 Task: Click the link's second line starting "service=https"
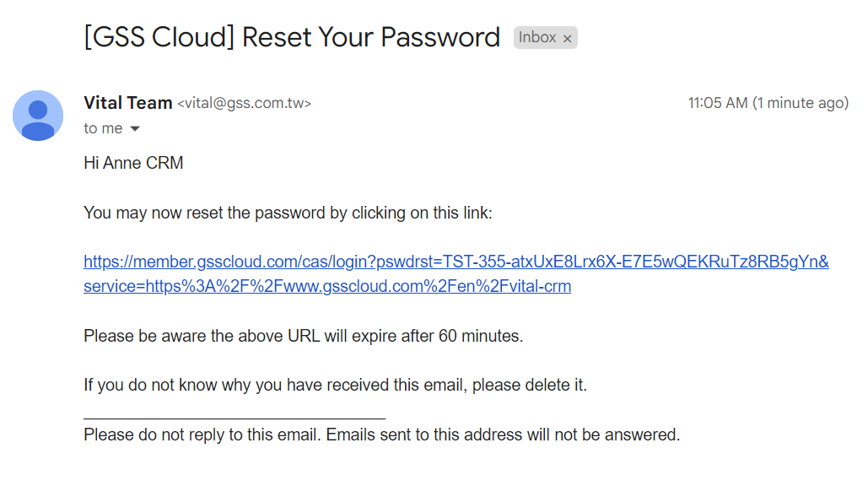click(327, 286)
